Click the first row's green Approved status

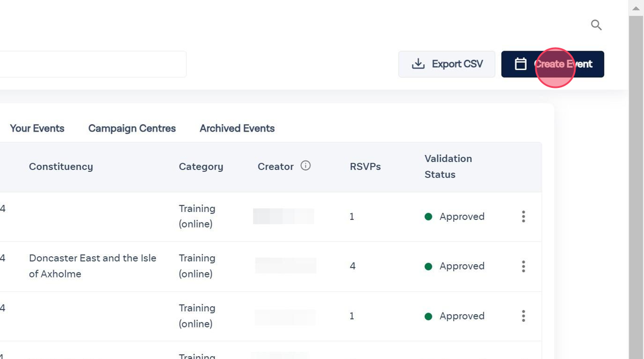pos(455,217)
